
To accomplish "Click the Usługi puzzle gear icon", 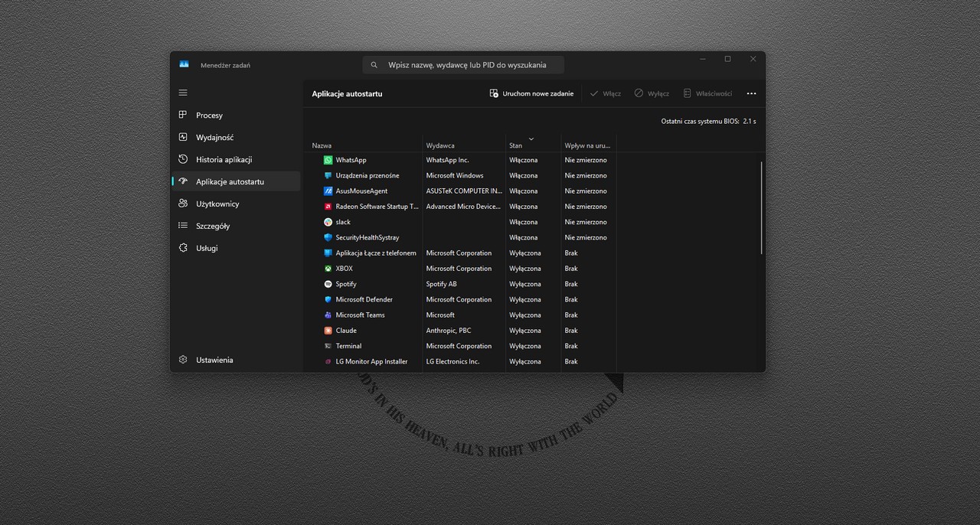I will (183, 248).
